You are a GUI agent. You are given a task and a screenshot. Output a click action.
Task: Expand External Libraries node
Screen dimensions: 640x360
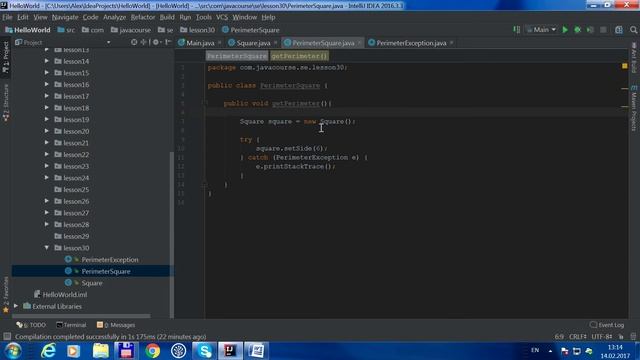tap(16, 306)
